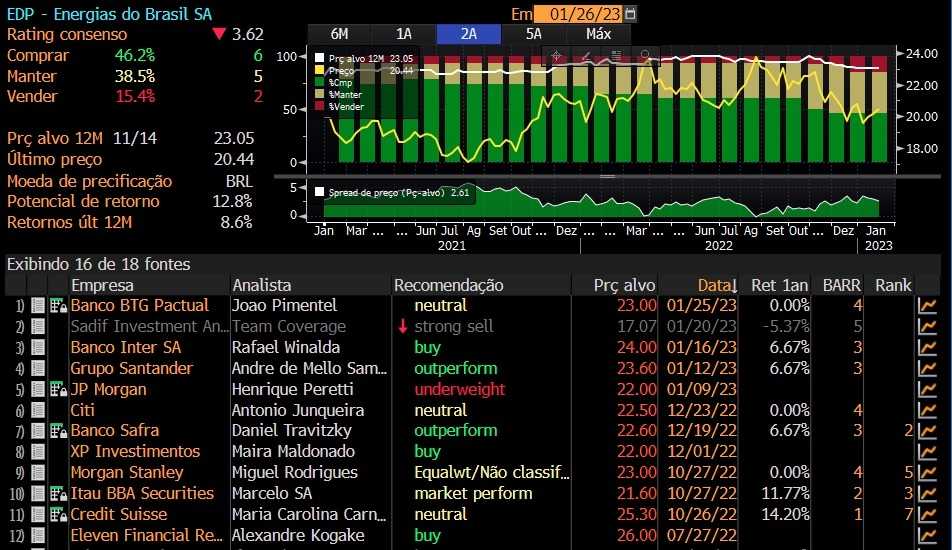This screenshot has width=952, height=550.
Task: Open the Banco BTG Pactual company link
Action: (140, 305)
